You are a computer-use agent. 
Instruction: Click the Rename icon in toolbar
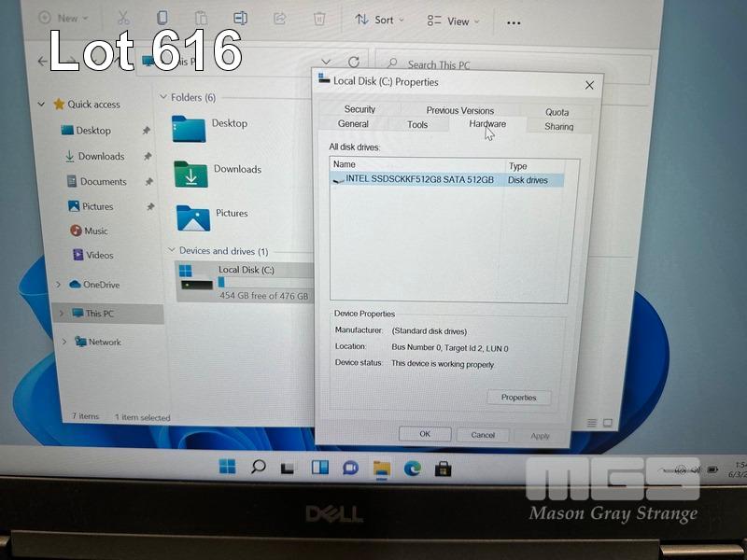coord(240,19)
